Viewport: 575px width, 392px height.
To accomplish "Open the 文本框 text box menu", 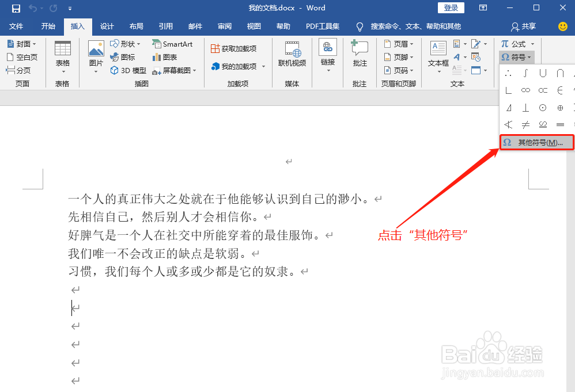I will click(438, 57).
